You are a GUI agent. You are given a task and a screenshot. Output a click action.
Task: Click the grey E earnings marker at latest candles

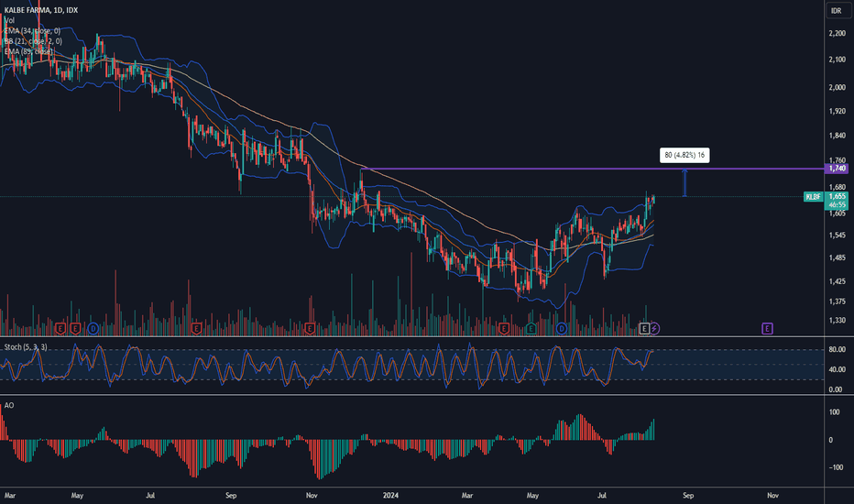tap(644, 329)
